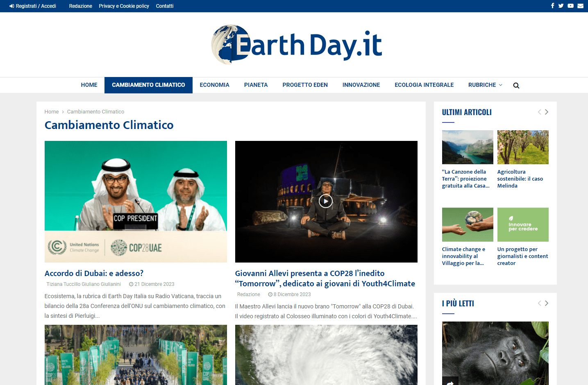Open the hurricane satellite image thumbnail
The image size is (588, 385).
coord(326,355)
